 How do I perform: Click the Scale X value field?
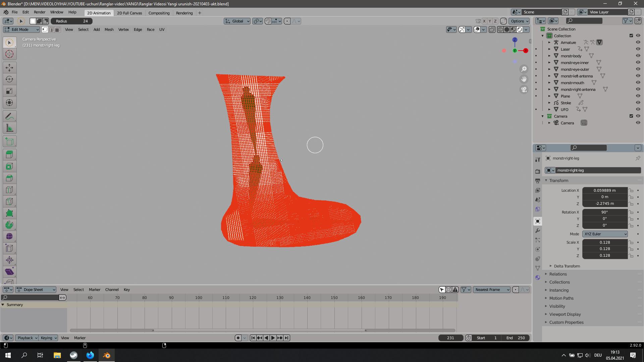(x=605, y=242)
